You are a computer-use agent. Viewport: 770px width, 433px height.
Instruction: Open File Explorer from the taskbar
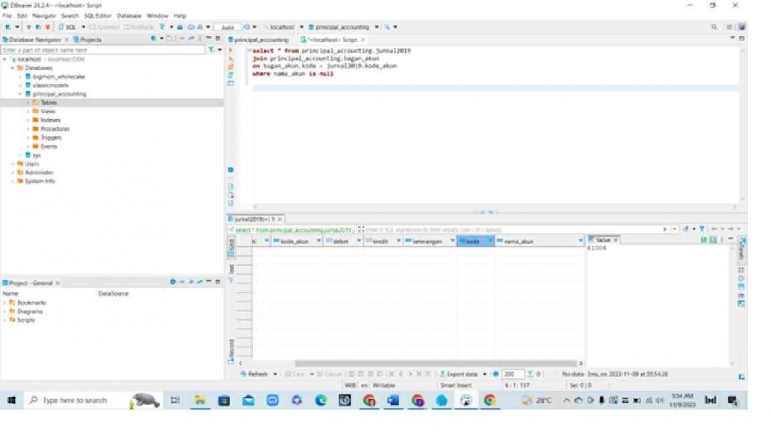(x=200, y=401)
